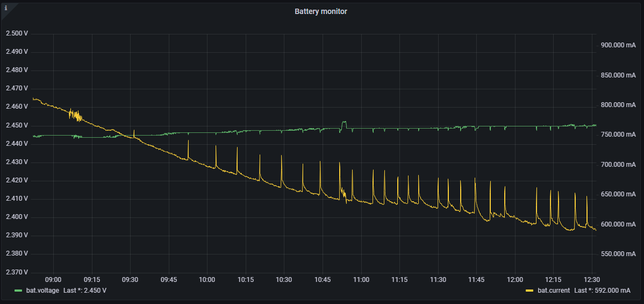Click the 2.500 V left axis label
Image resolution: width=644 pixels, height=304 pixels.
point(17,33)
